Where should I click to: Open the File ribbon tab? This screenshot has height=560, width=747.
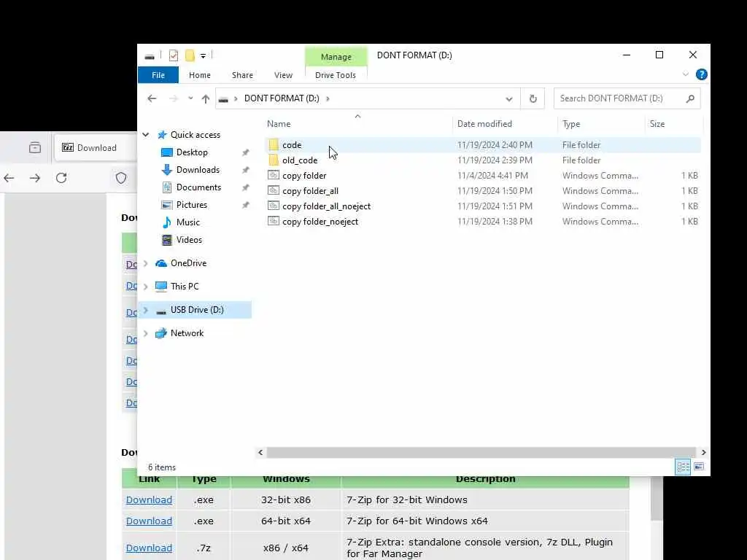[x=158, y=75]
